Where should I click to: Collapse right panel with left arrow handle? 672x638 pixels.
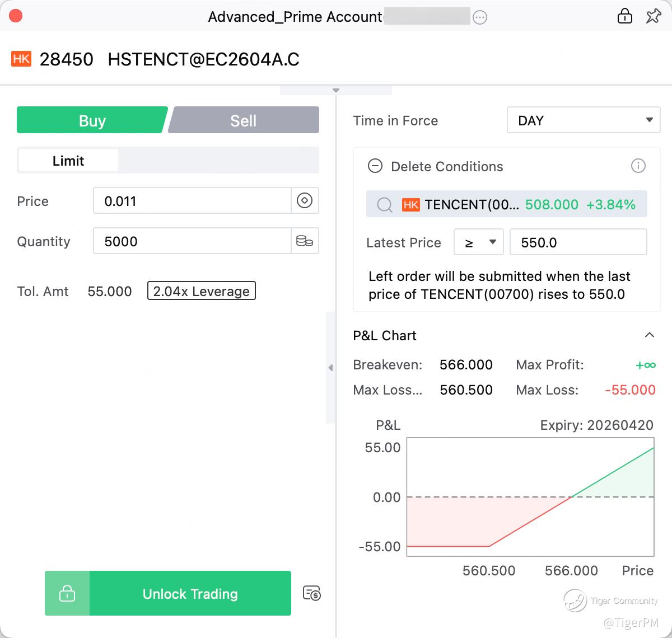(x=330, y=368)
